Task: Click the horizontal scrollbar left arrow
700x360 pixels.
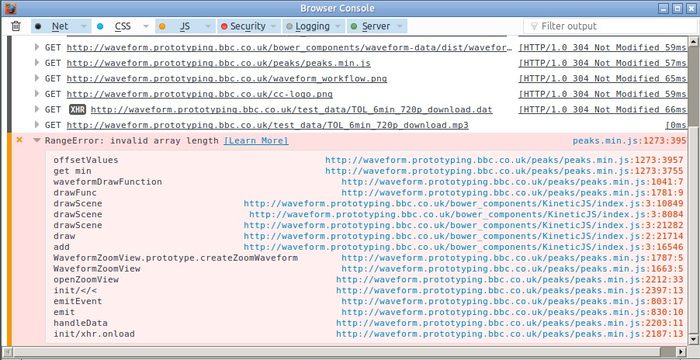Action: tap(7, 352)
